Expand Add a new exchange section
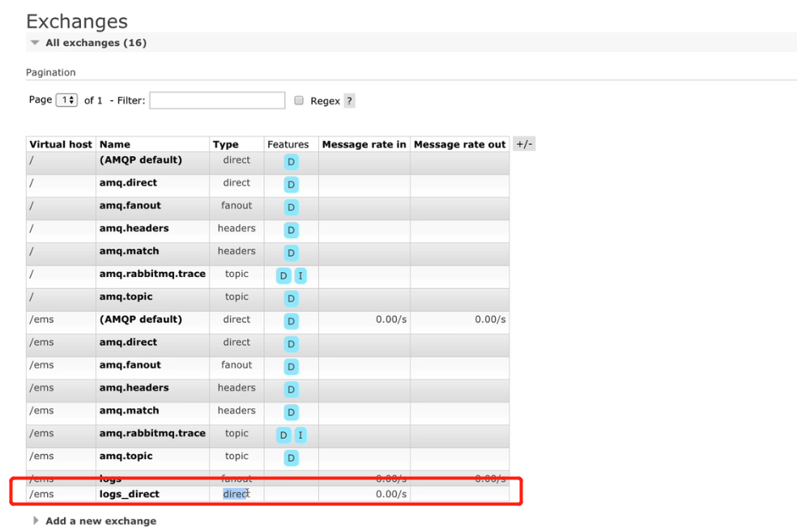This screenshot has width=797, height=532. pyautogui.click(x=100, y=521)
